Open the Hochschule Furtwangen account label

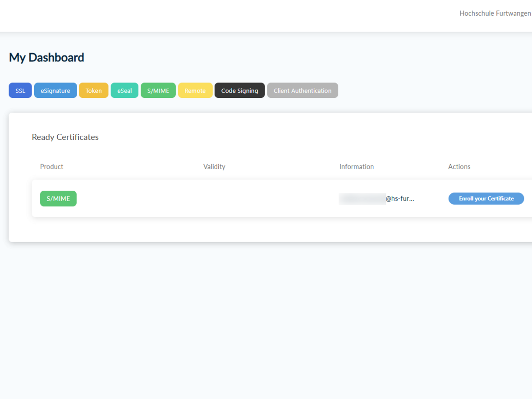tap(495, 14)
